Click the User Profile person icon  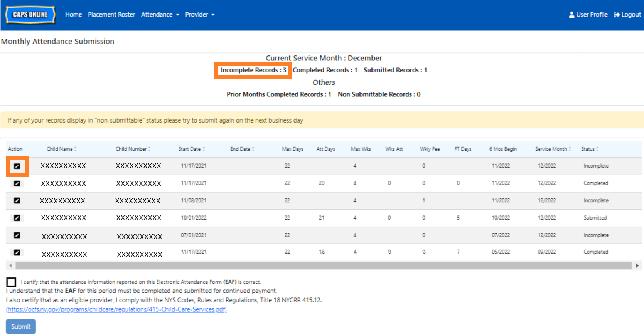[572, 15]
